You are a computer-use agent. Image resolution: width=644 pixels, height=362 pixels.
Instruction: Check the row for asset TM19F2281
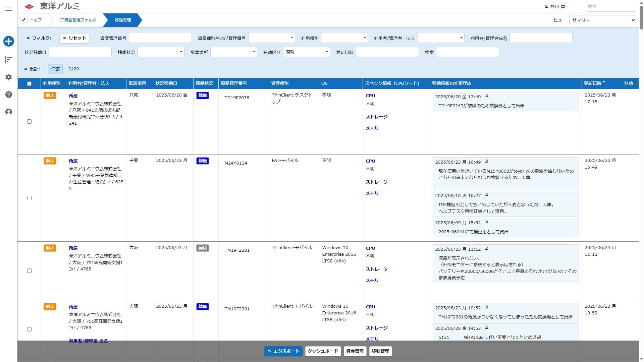pyautogui.click(x=29, y=271)
